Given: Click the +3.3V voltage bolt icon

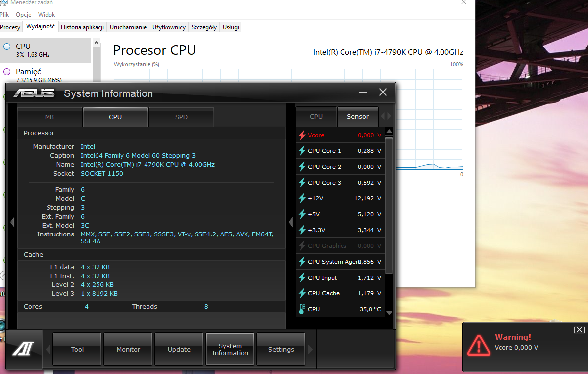Looking at the screenshot, I should 302,230.
